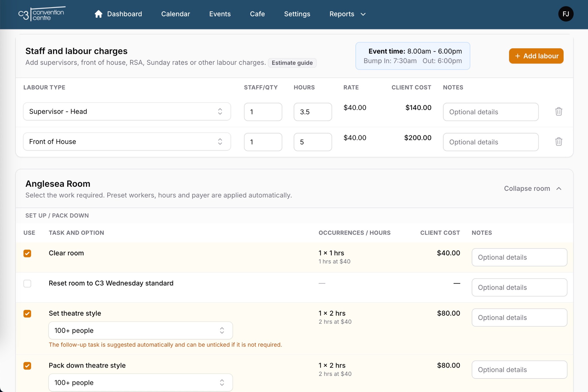This screenshot has height=392, width=588.
Task: Open Set theatre style people-count dropdown
Action: [x=140, y=331]
